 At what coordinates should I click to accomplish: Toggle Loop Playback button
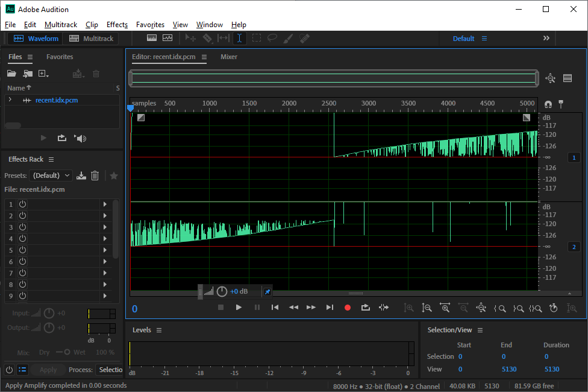point(365,308)
